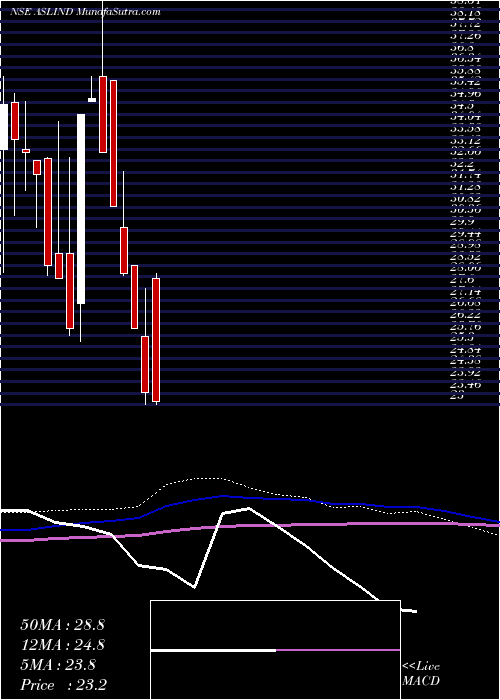Select the 12MA : 24.8 reading
500x700 pixels.
62,645
